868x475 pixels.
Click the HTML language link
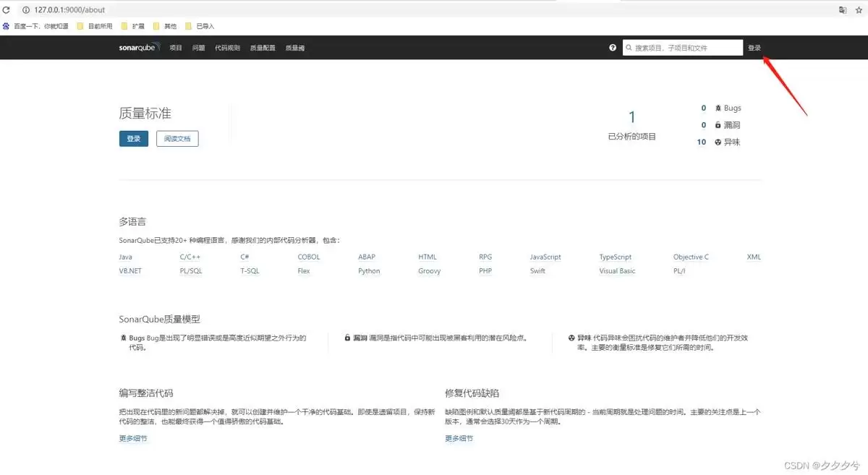(427, 257)
